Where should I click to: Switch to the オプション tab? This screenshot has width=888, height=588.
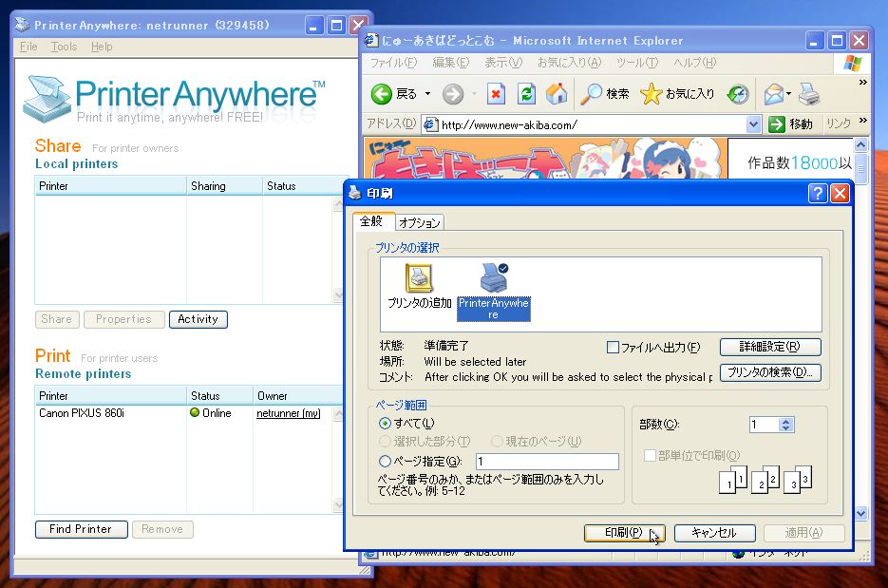click(x=419, y=222)
